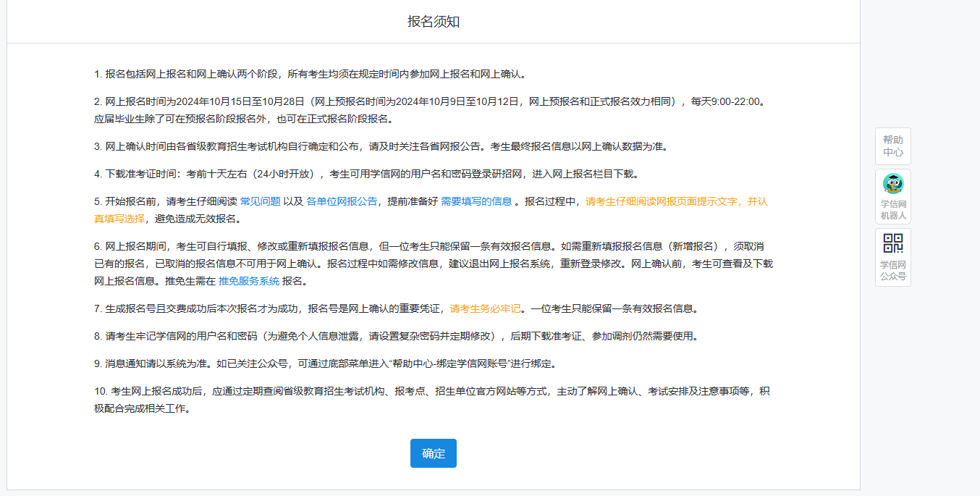Open the 帮助中心 help center panel
Viewport: 980px width, 496px height.
[x=892, y=146]
